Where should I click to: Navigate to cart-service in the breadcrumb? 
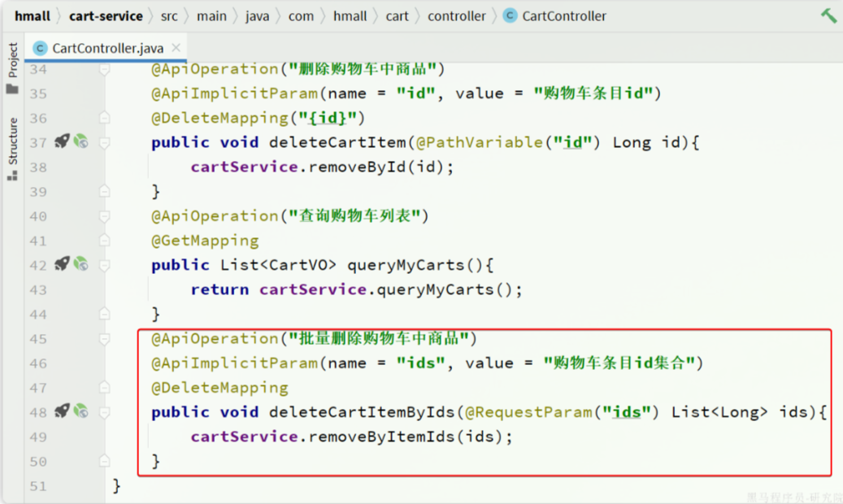(x=106, y=15)
